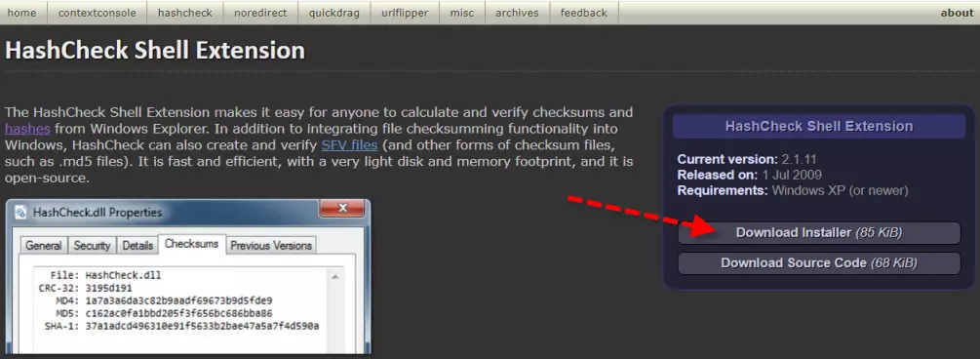Image resolution: width=980 pixels, height=359 pixels.
Task: Click the HashCheck.dll Properties window icon
Action: 21,213
